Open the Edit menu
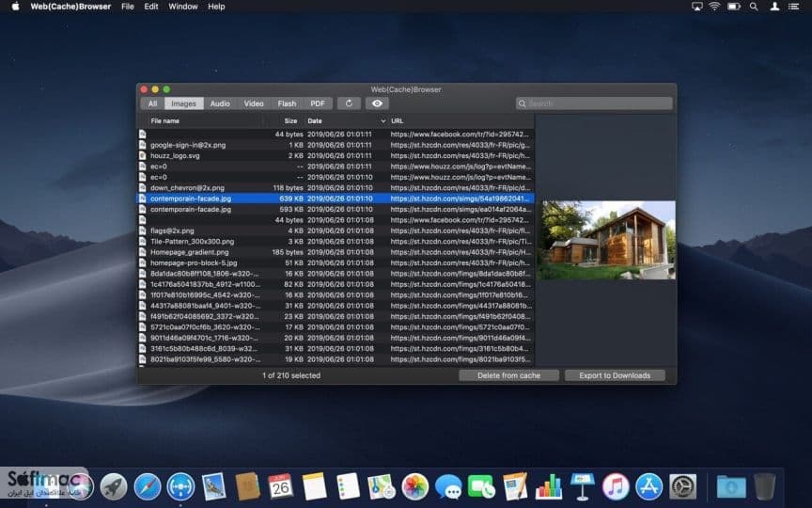The width and height of the screenshot is (812, 508). 151,7
